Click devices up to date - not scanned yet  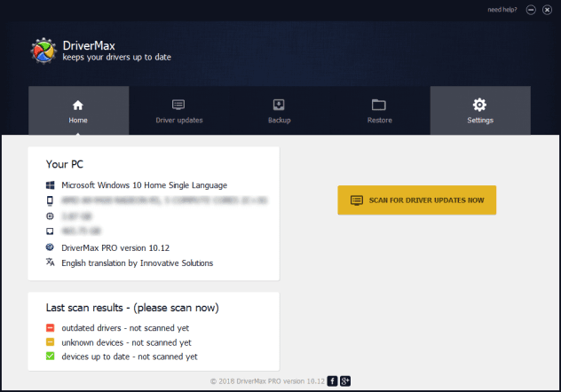tap(130, 357)
